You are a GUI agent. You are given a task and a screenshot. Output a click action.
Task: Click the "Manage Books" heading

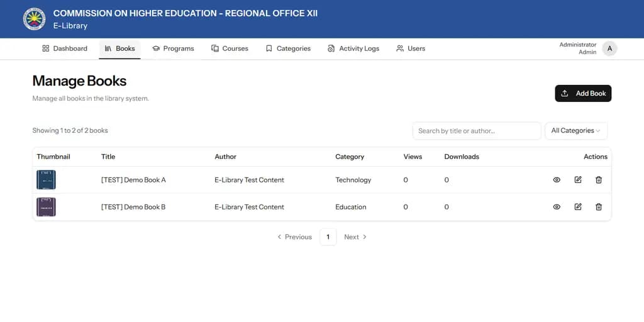click(x=79, y=81)
